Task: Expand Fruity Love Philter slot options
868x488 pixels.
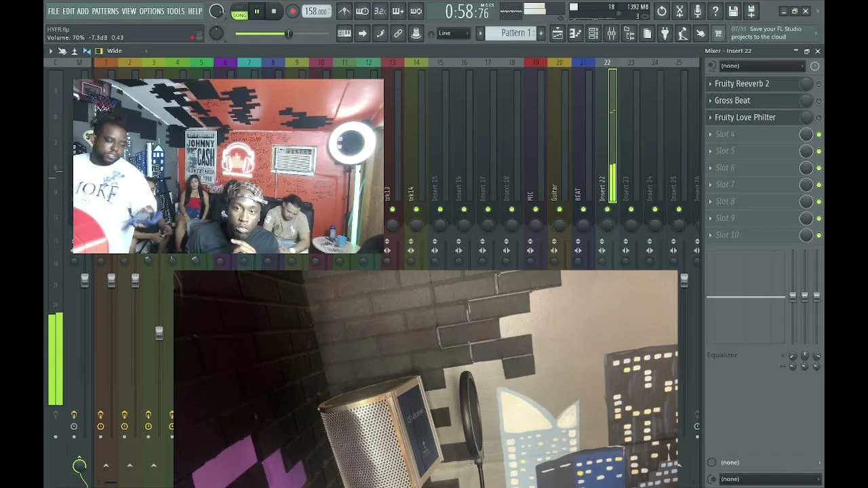Action: [711, 118]
